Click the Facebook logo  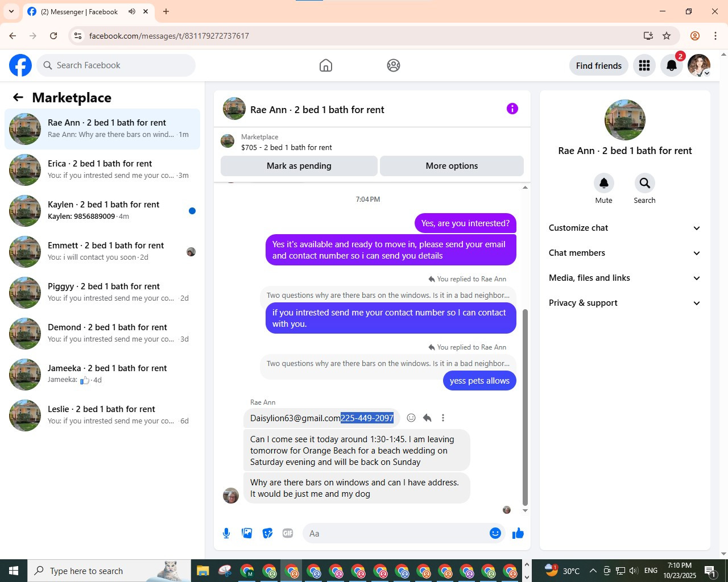(20, 65)
